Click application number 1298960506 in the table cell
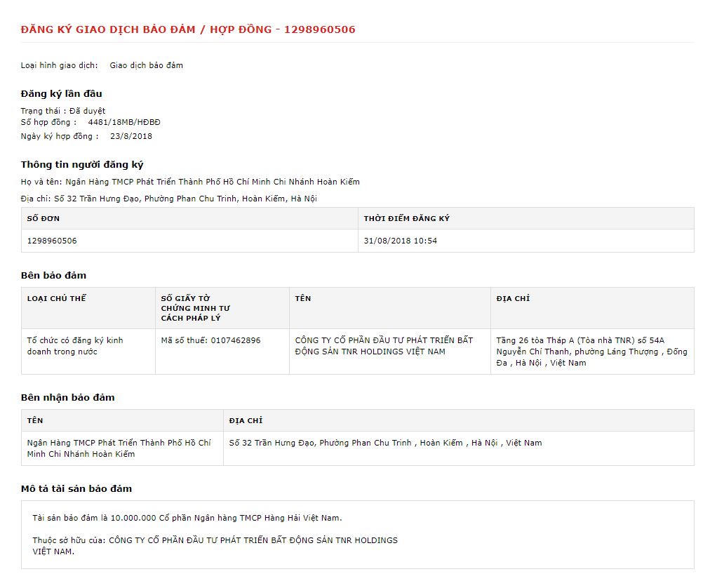 (52, 241)
